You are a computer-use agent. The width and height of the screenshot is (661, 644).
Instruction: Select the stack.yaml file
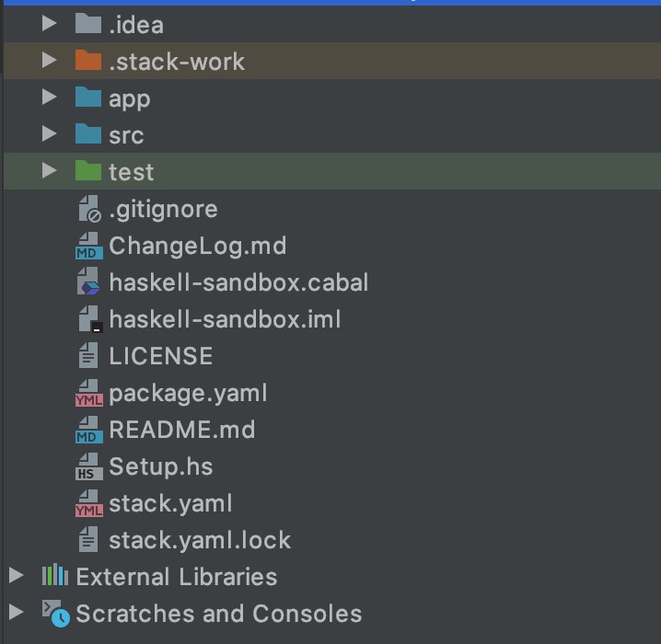[x=170, y=503]
